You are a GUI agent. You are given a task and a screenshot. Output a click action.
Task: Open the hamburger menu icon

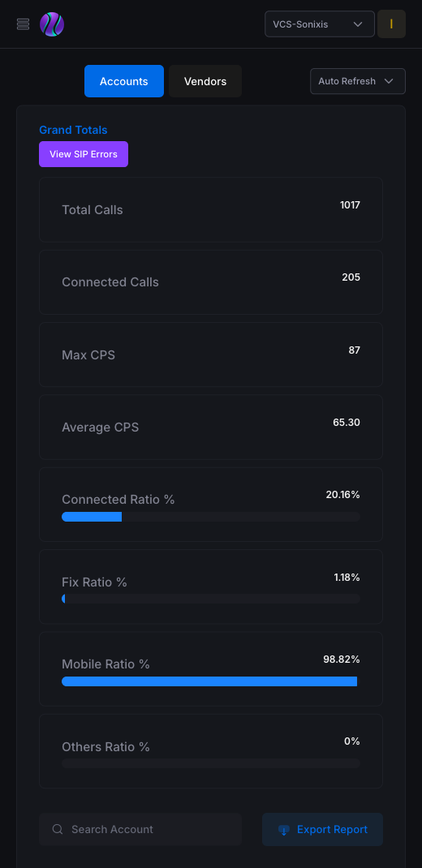24,24
